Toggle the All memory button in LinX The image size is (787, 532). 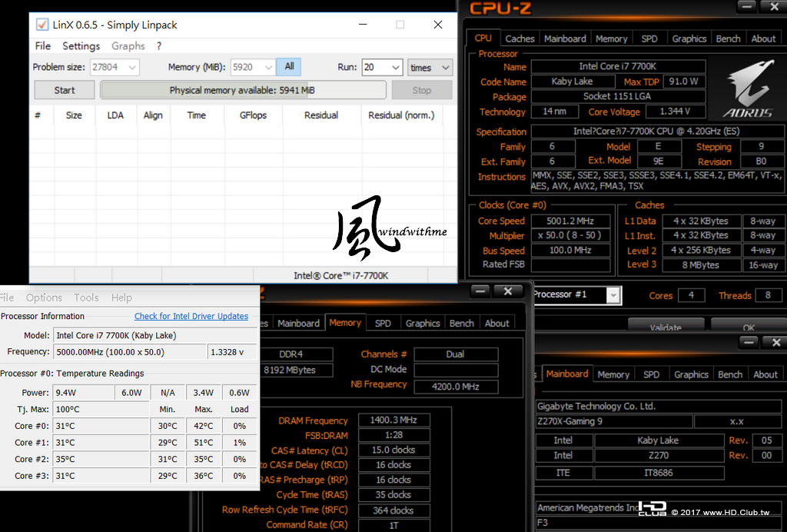[289, 67]
